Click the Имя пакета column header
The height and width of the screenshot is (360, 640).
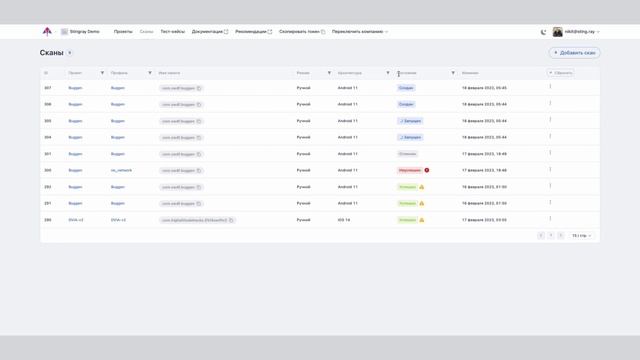coord(169,73)
